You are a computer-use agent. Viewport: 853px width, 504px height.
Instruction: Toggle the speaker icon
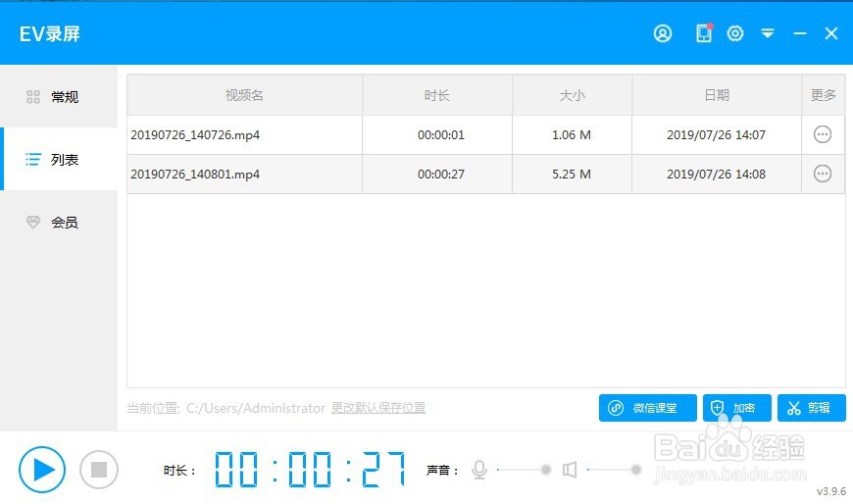[x=570, y=469]
